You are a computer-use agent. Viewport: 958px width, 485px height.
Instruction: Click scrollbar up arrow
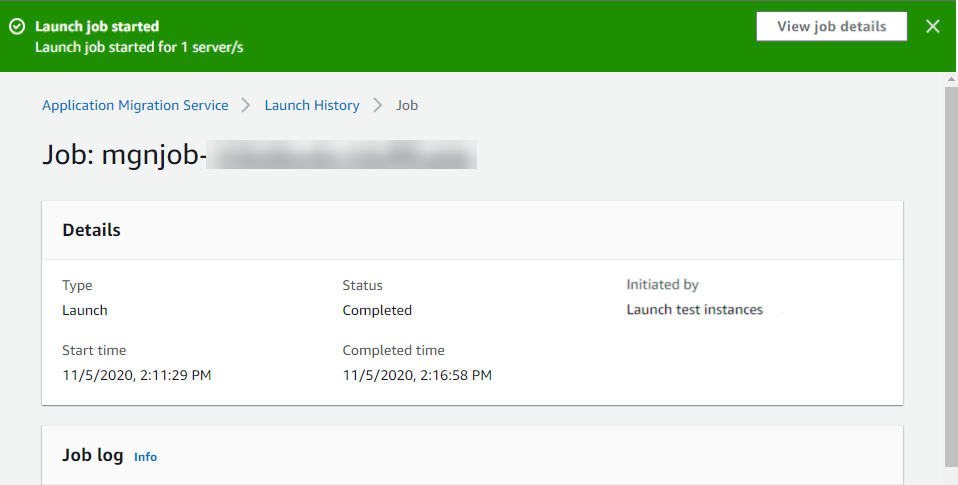click(x=951, y=79)
